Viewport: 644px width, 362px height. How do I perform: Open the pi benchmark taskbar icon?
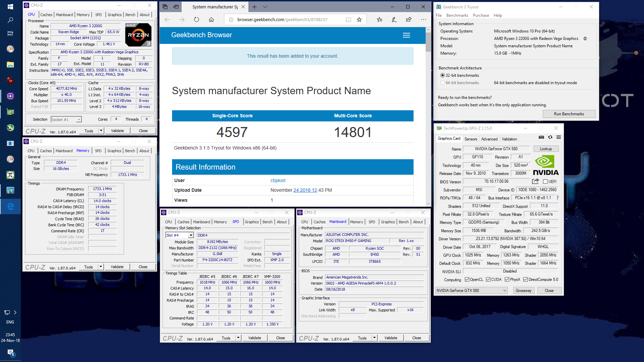tap(10, 175)
